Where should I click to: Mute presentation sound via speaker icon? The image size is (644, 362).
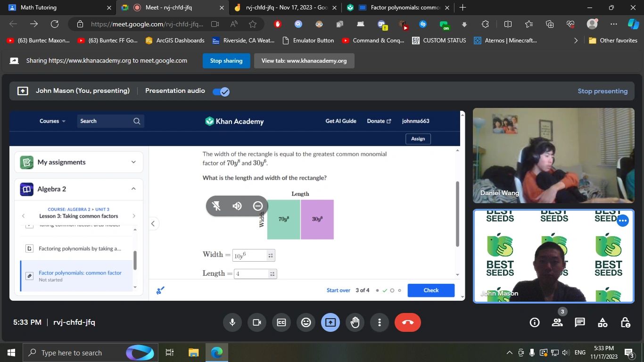pos(237,206)
